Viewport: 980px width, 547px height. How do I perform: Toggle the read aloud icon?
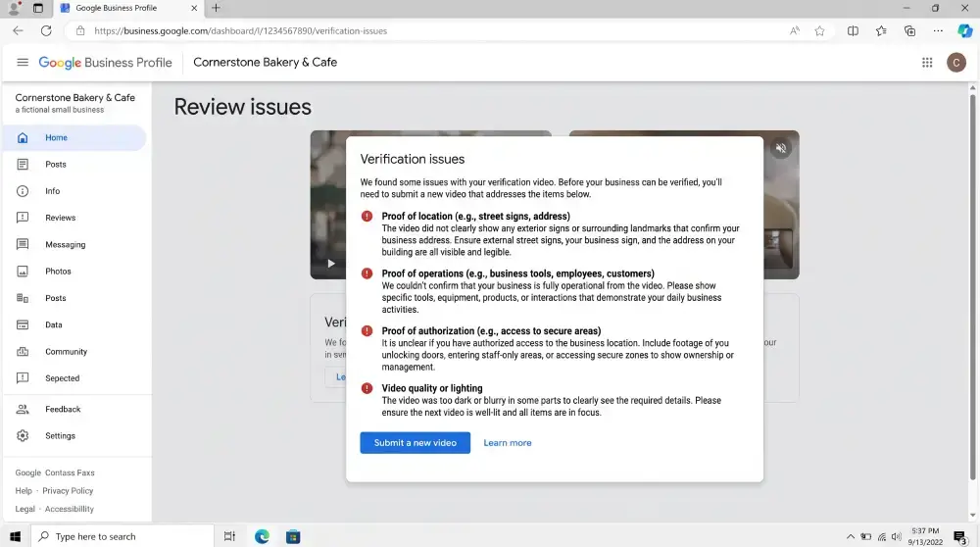point(795,30)
